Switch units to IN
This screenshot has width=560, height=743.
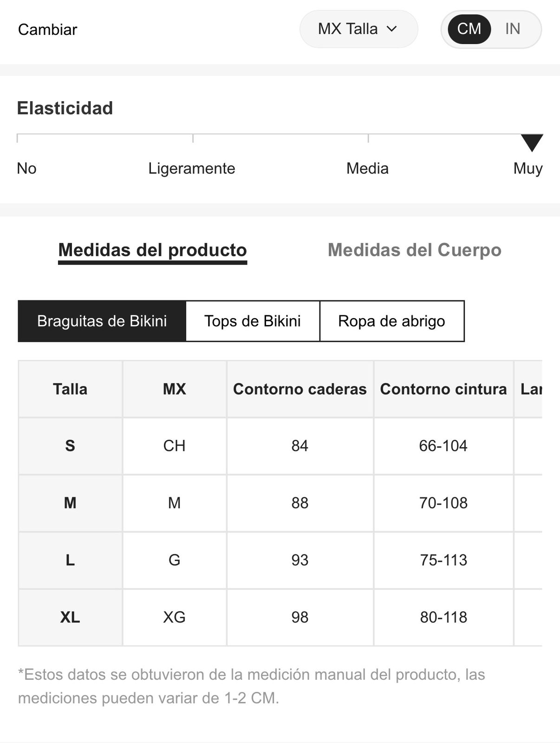tap(513, 29)
